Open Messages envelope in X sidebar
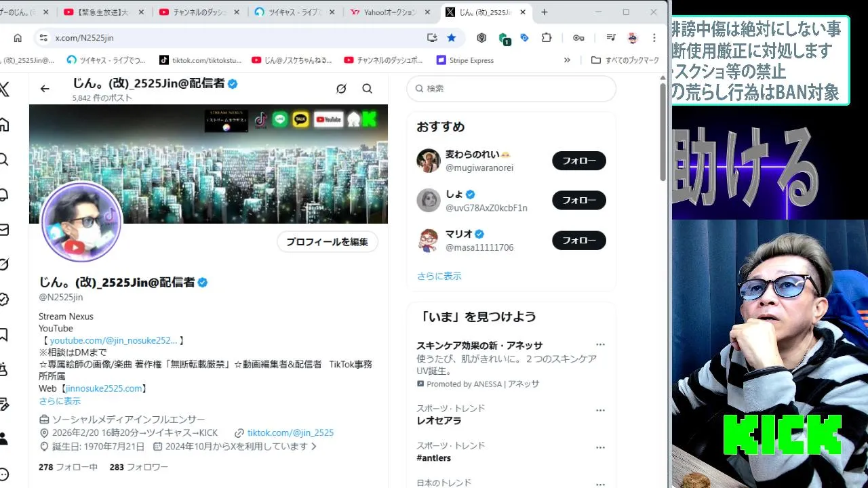 (x=3, y=230)
